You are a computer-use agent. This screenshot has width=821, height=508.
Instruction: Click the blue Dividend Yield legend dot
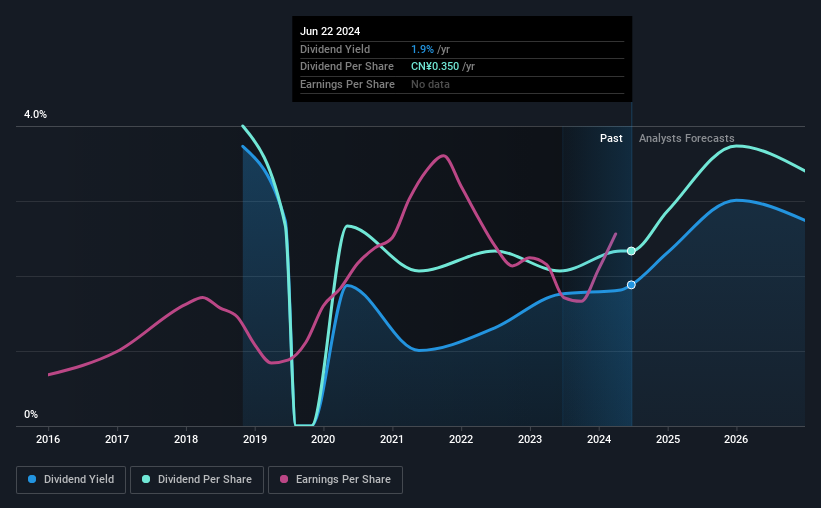(32, 479)
